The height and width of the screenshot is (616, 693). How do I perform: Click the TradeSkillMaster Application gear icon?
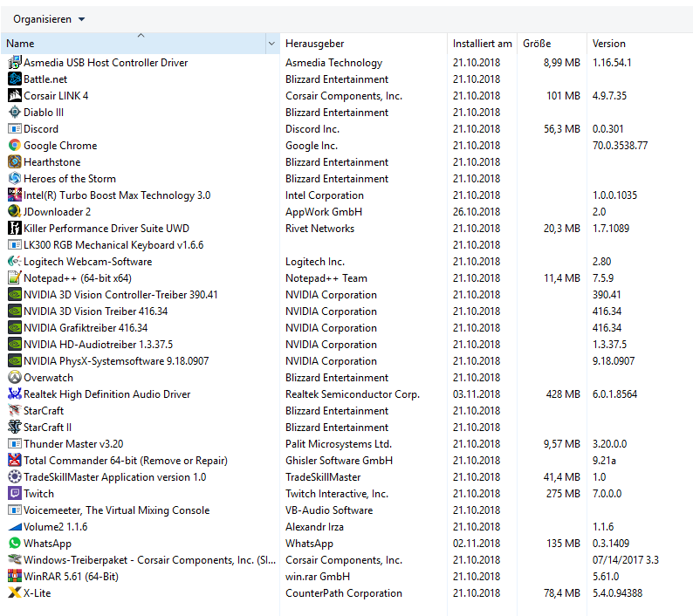(15, 476)
